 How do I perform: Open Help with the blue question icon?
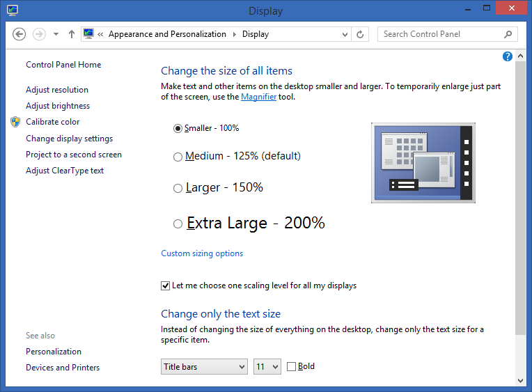tap(507, 56)
